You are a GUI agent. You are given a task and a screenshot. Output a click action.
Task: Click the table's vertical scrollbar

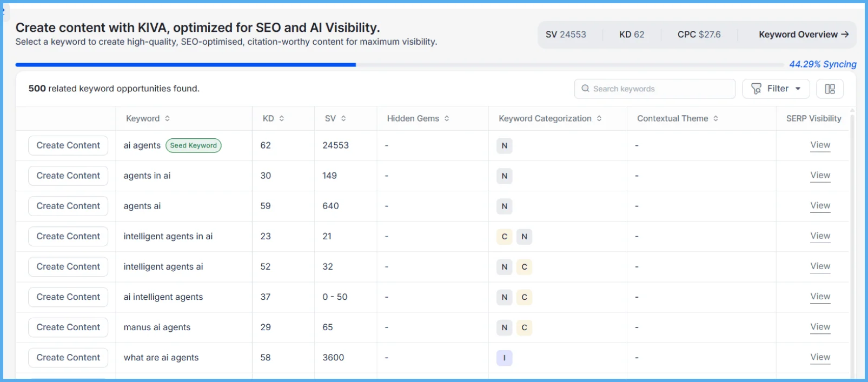[x=853, y=243]
